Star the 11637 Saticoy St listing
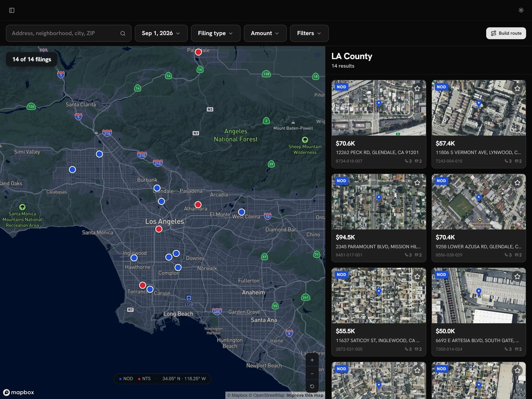 [417, 277]
